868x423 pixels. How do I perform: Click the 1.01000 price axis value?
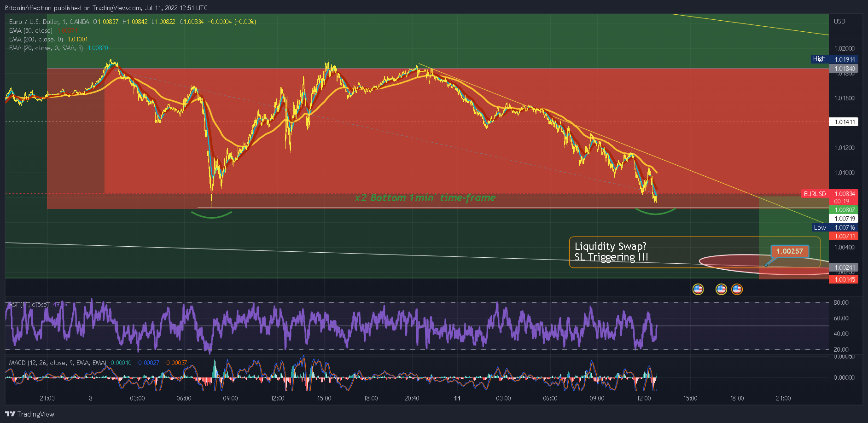[x=844, y=173]
